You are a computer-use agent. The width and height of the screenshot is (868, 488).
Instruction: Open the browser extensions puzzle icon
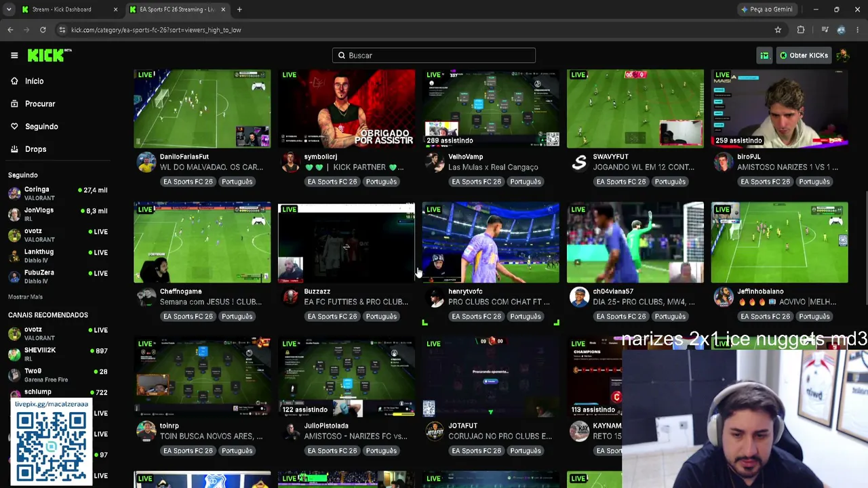click(801, 30)
